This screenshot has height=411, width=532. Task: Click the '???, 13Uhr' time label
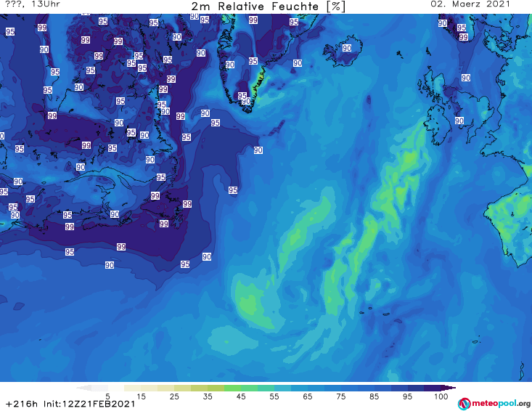pyautogui.click(x=33, y=4)
